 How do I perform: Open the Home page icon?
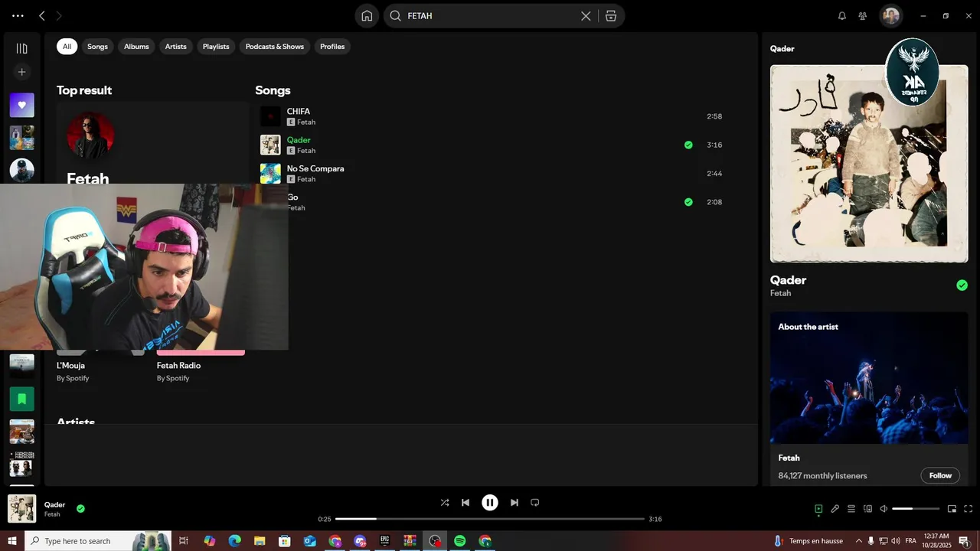[367, 15]
